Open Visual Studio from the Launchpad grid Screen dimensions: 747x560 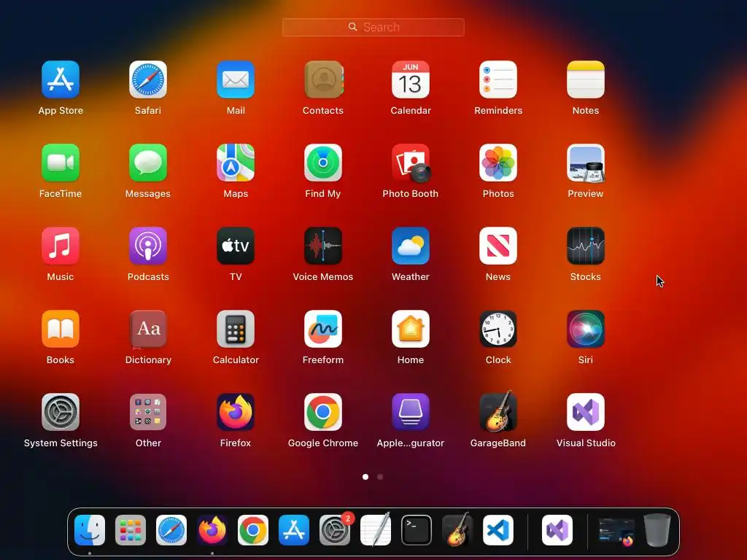(586, 412)
